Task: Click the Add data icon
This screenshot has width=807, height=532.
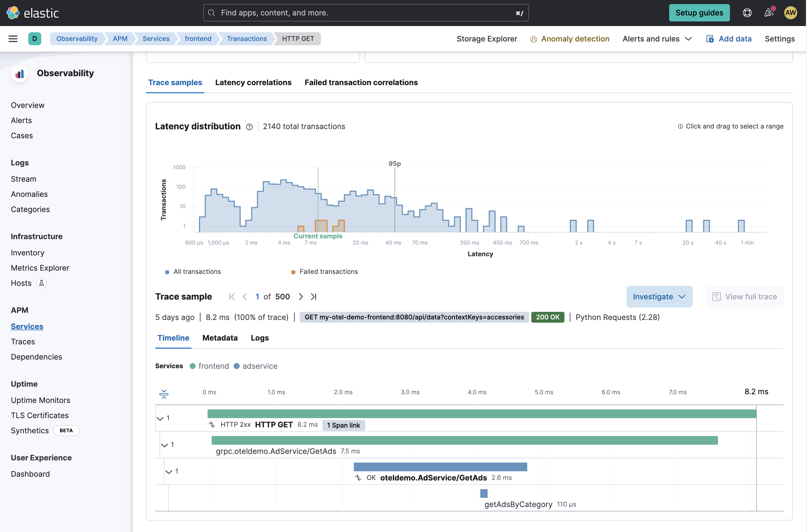Action: click(x=710, y=39)
